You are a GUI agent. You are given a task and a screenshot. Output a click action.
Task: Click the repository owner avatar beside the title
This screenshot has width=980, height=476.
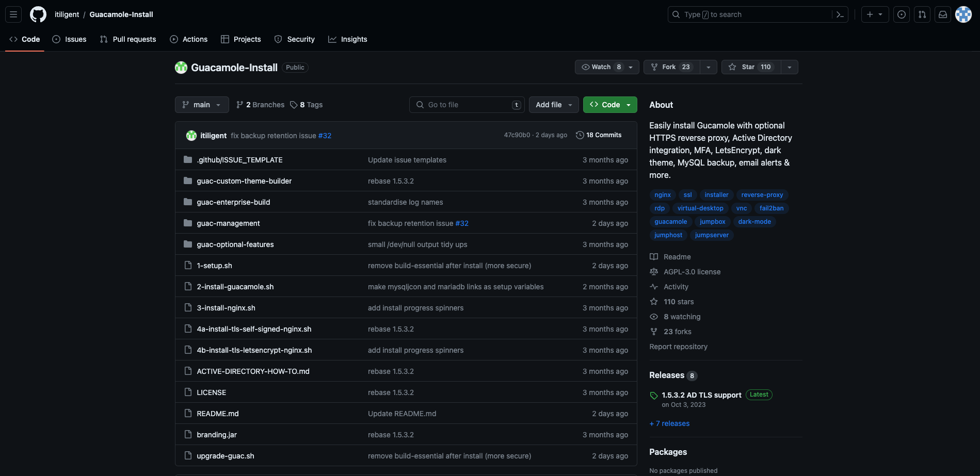(181, 68)
